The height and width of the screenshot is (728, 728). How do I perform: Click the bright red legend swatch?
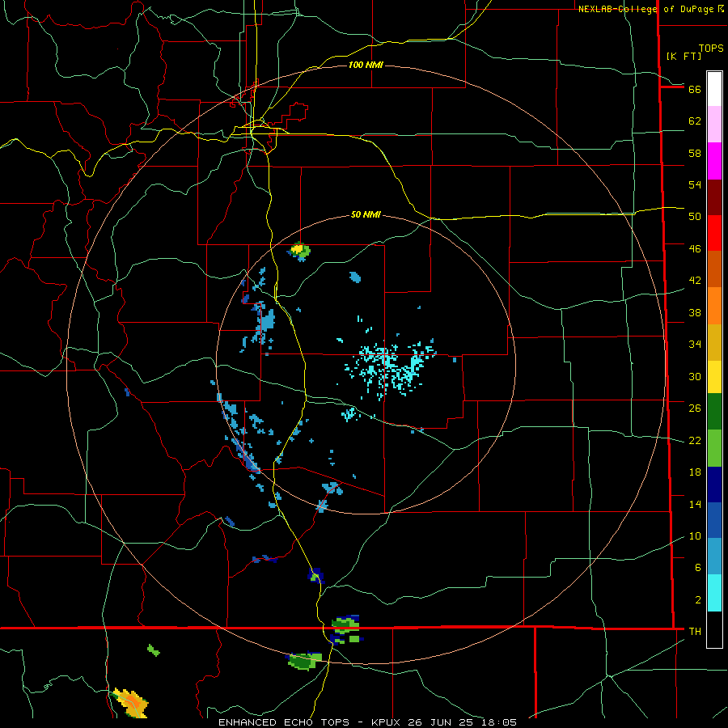(714, 233)
